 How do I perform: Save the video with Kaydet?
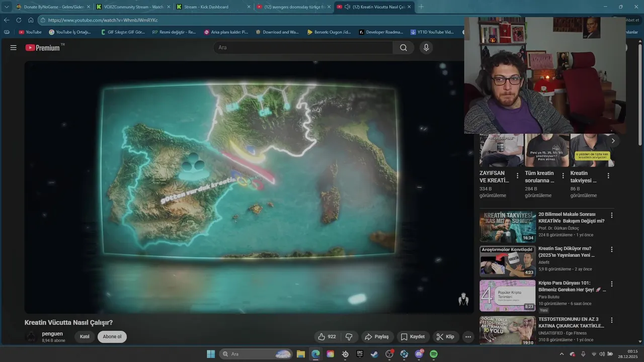tap(413, 337)
